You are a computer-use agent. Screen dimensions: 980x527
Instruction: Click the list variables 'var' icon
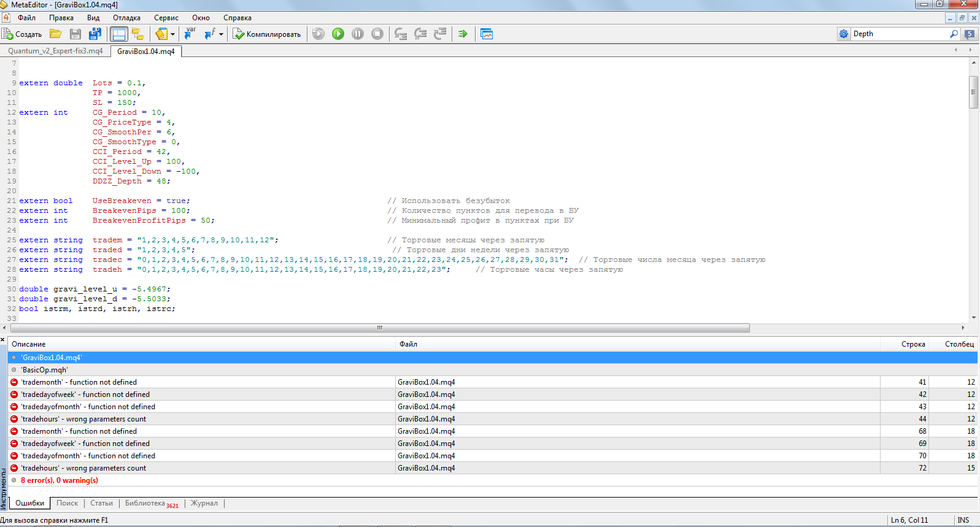pyautogui.click(x=190, y=34)
